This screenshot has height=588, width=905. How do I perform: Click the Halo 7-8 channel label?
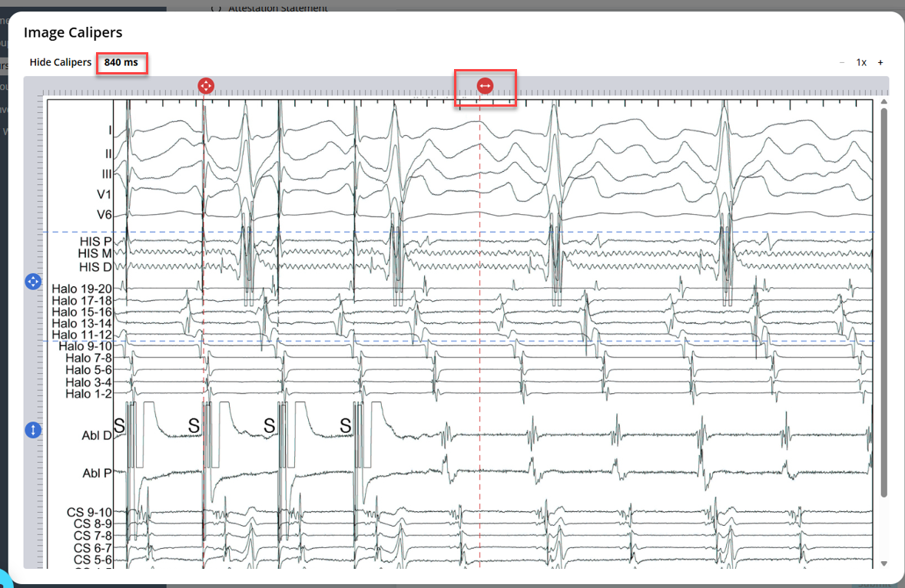tap(89, 358)
